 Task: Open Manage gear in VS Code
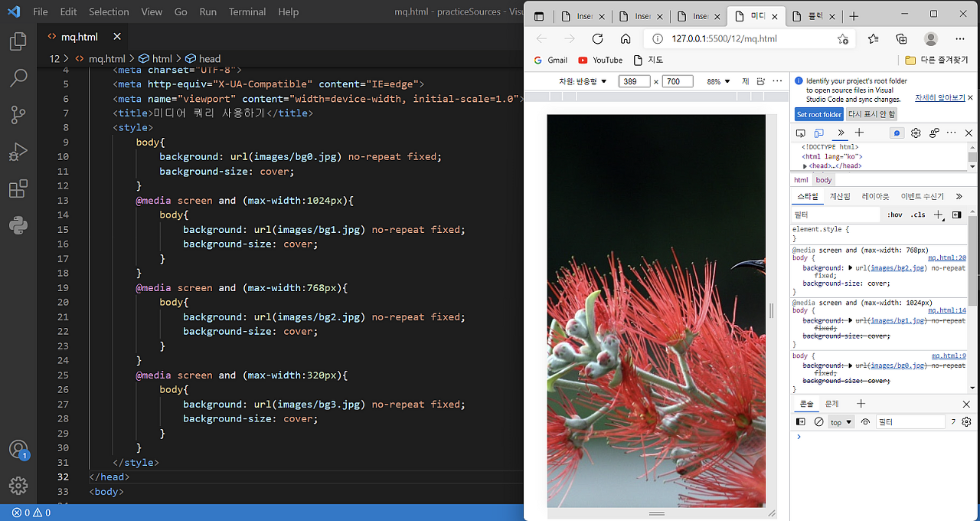pyautogui.click(x=18, y=486)
